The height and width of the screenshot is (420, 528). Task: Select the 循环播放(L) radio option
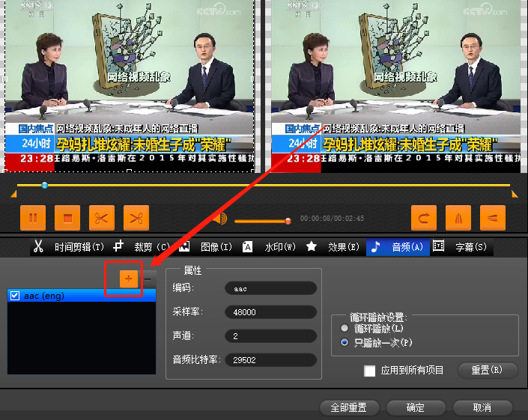[345, 328]
